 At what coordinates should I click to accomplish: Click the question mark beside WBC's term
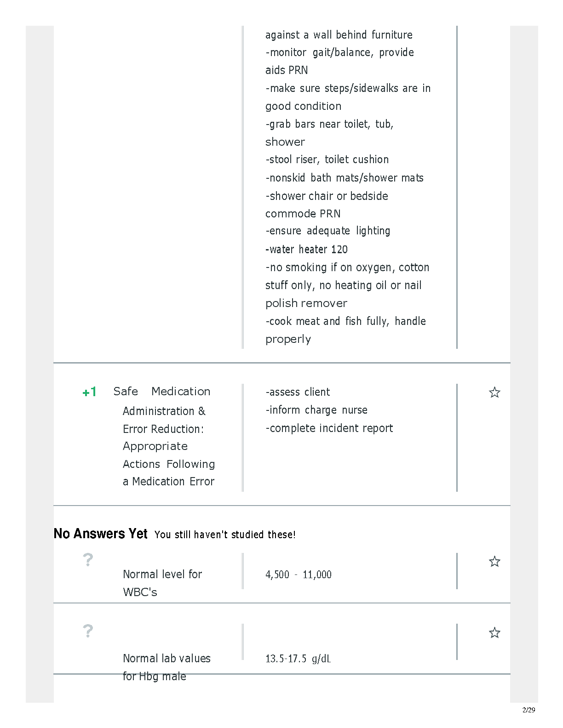[88, 560]
